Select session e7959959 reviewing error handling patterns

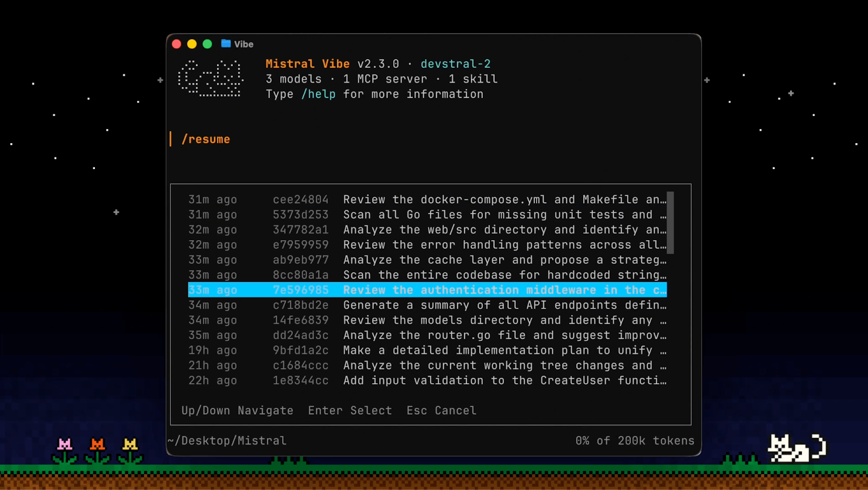[427, 245]
